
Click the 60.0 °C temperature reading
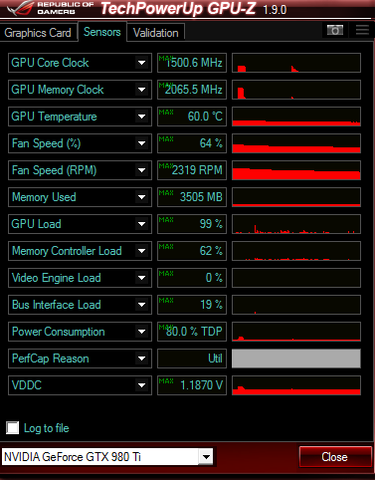(192, 116)
